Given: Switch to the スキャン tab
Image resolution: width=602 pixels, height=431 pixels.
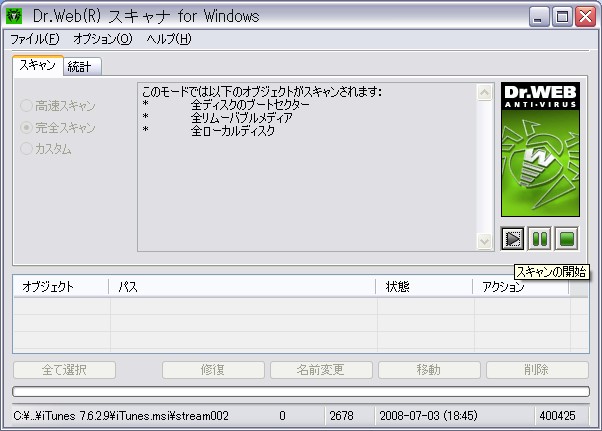Looking at the screenshot, I should pyautogui.click(x=38, y=66).
